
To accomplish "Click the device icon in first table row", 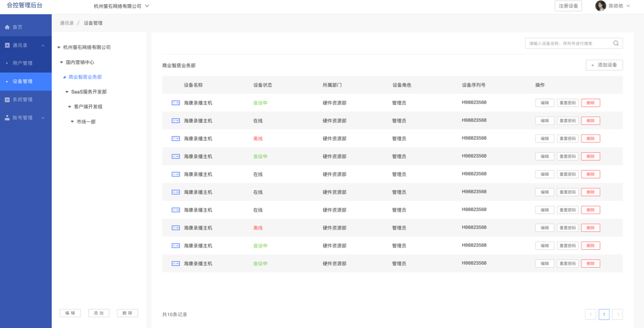I will [176, 103].
